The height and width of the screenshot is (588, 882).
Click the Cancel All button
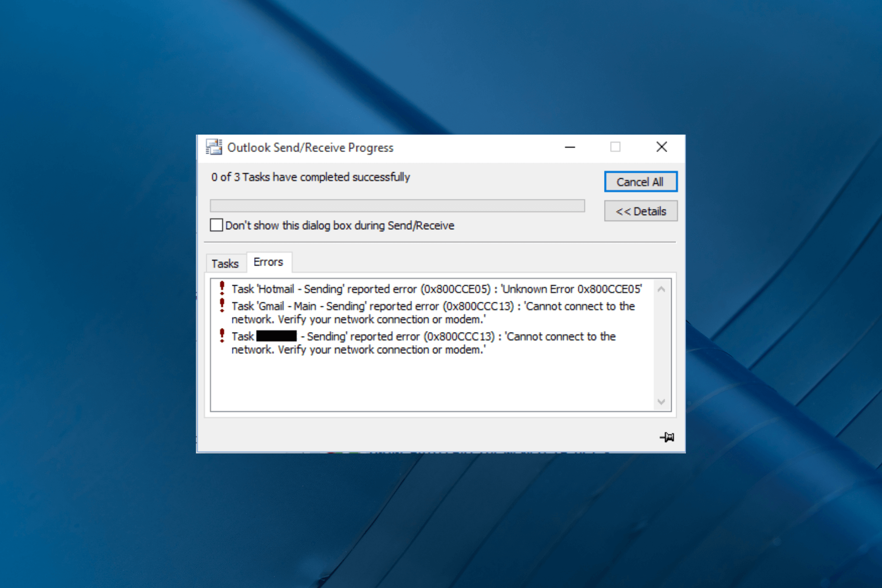click(640, 182)
